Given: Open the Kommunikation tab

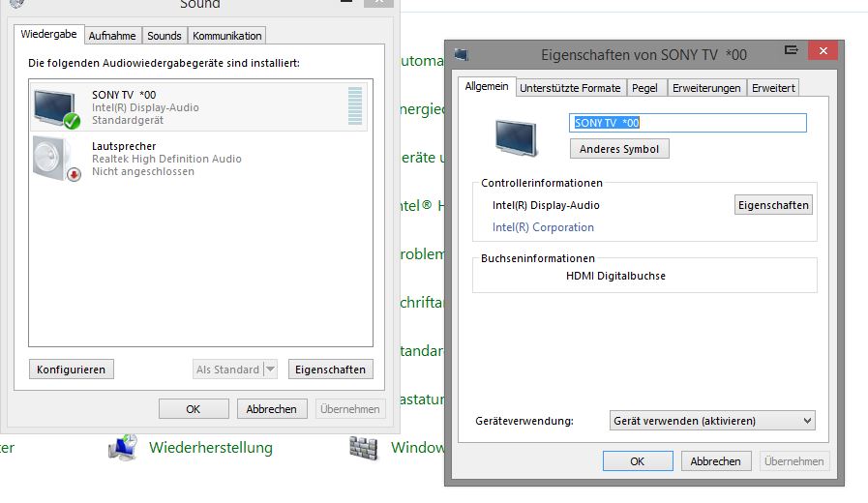Looking at the screenshot, I should 226,36.
